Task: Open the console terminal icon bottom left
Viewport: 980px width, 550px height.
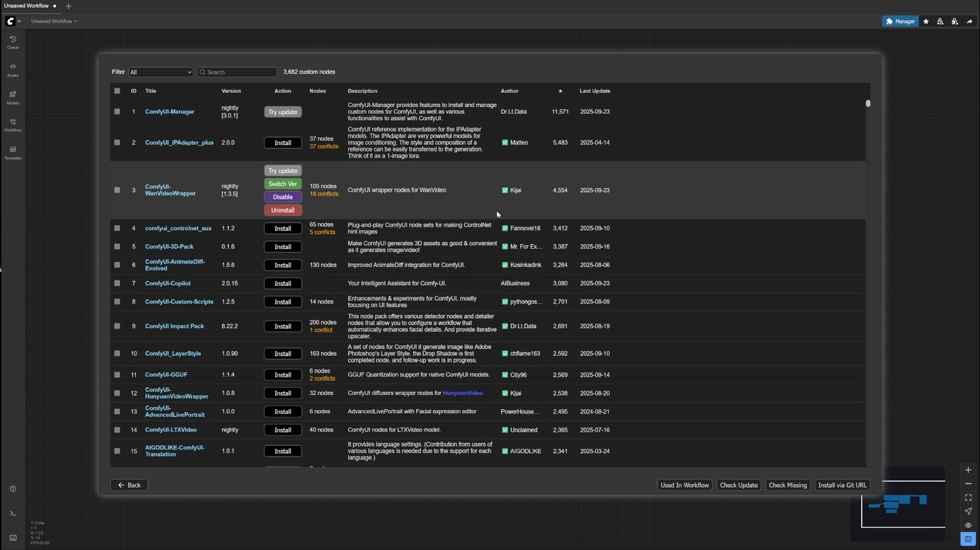Action: (x=13, y=514)
